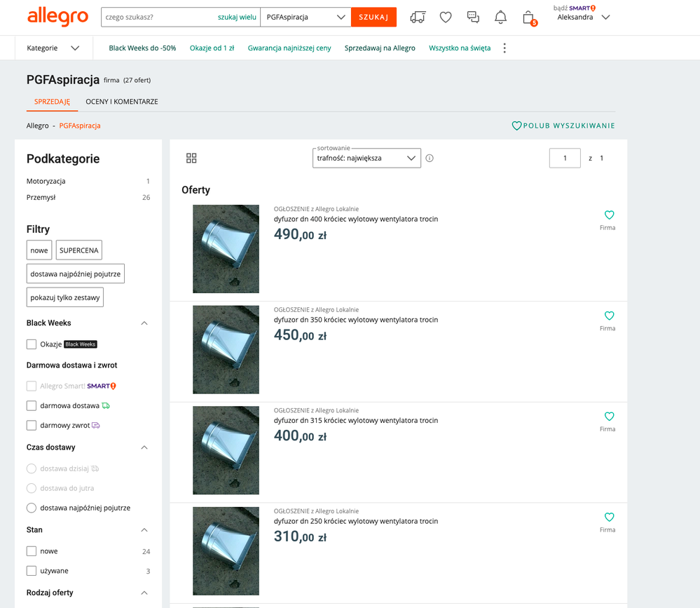Collapse the Czas dostawy filter section
This screenshot has height=608, width=700.
click(144, 447)
